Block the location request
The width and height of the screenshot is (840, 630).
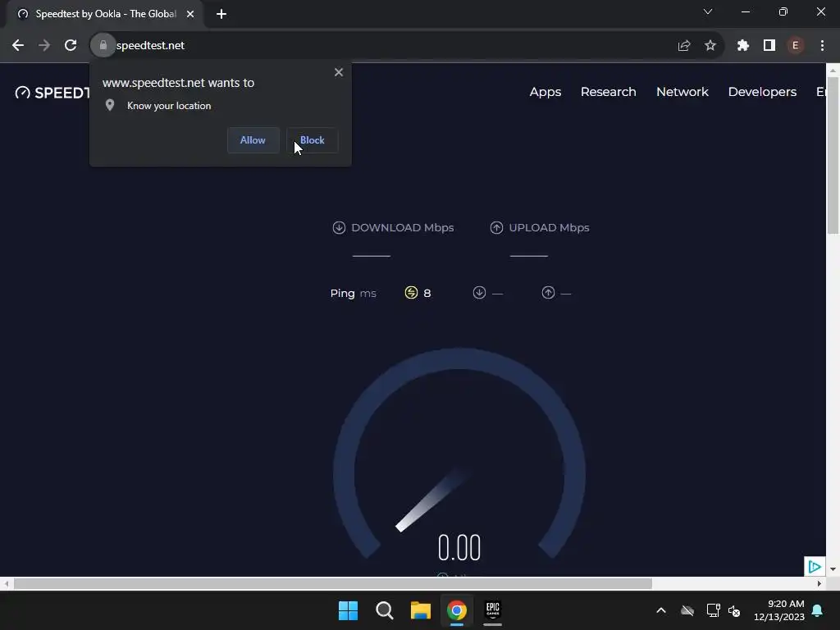tap(313, 140)
